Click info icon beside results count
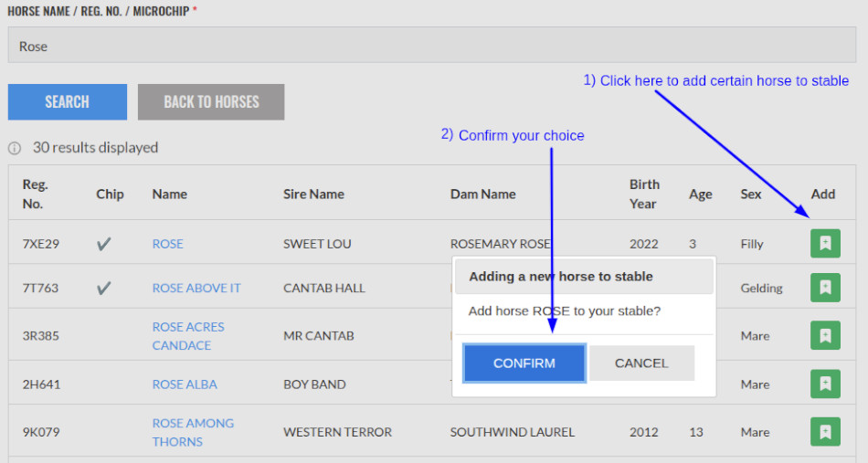This screenshot has height=463, width=868. pyautogui.click(x=15, y=148)
